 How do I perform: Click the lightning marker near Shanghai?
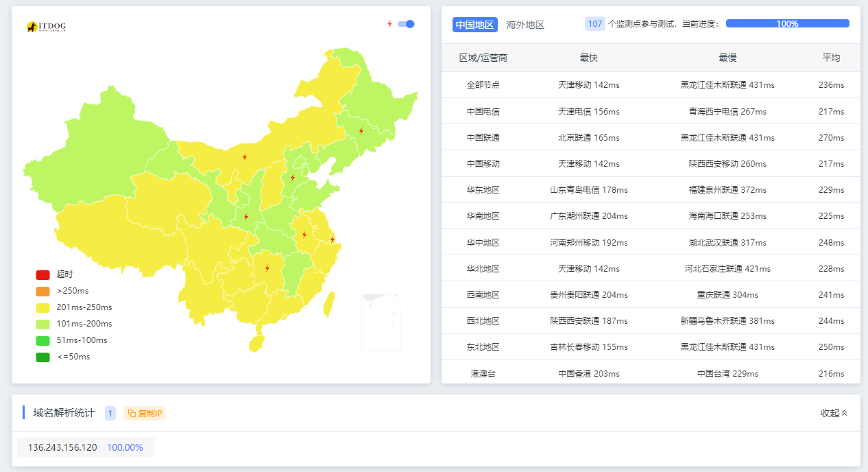333,239
